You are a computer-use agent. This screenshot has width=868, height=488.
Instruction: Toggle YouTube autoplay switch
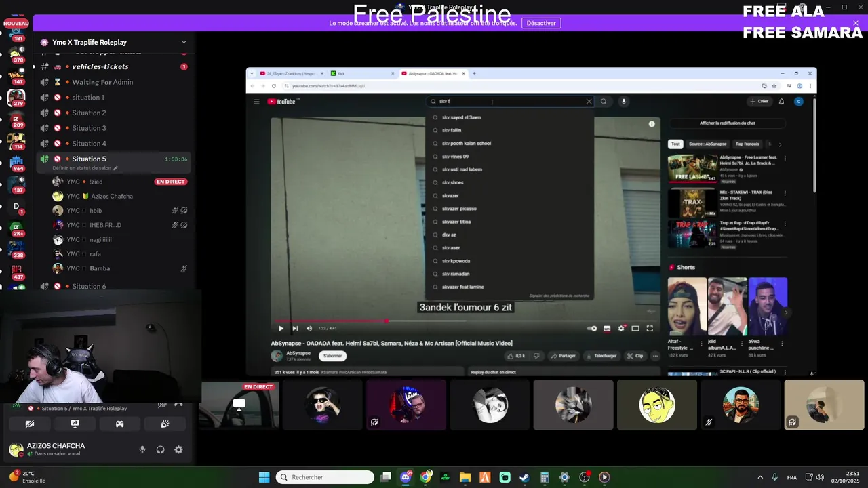(x=593, y=329)
